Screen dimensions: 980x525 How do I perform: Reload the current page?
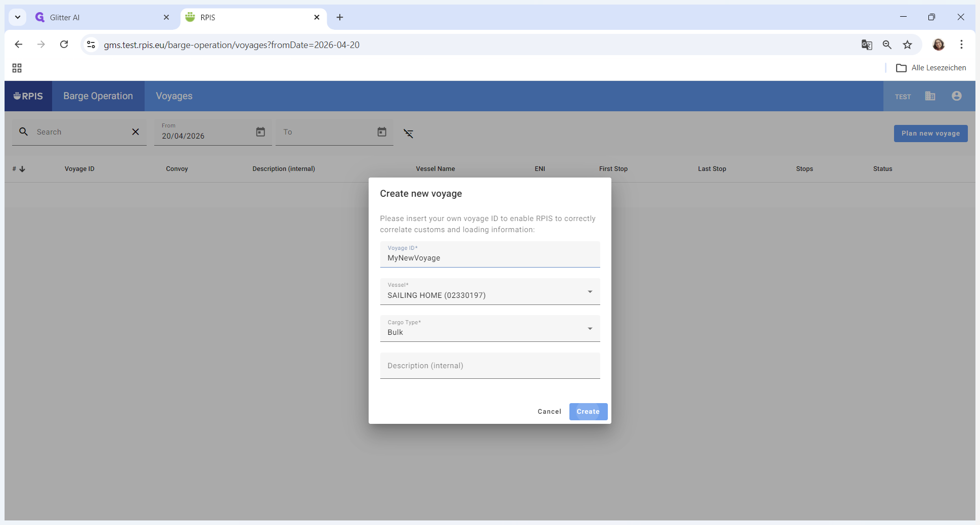(x=64, y=45)
